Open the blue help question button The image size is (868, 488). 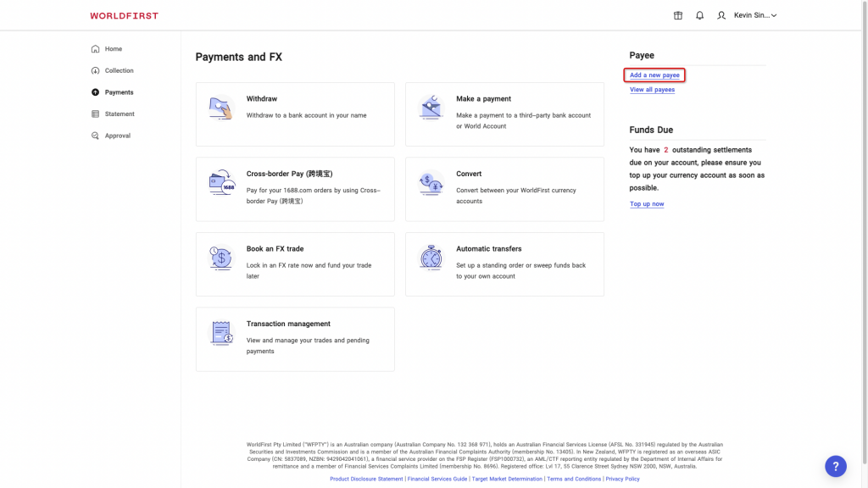(x=836, y=465)
